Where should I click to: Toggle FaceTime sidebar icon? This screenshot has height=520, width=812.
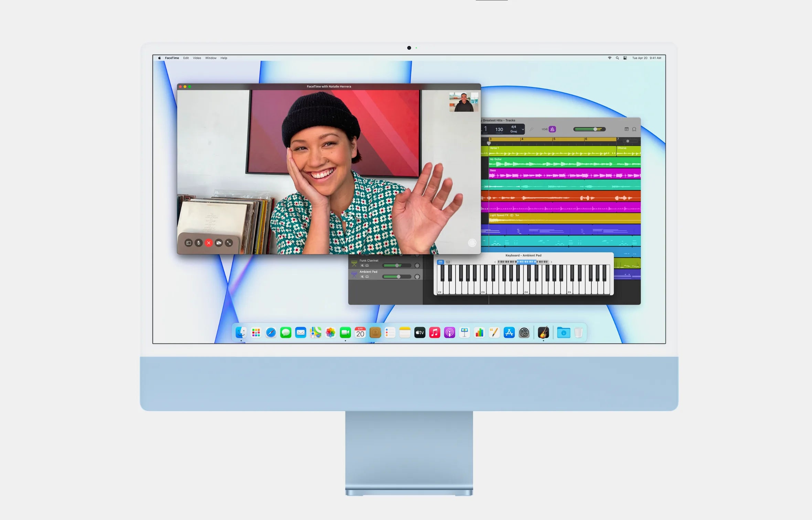(189, 243)
